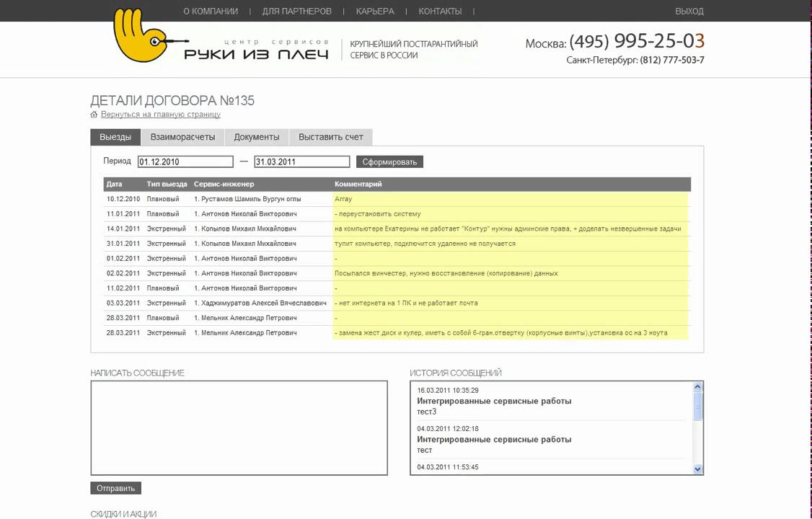
Task: Open the КАРЬЕРА menu item
Action: pos(375,11)
